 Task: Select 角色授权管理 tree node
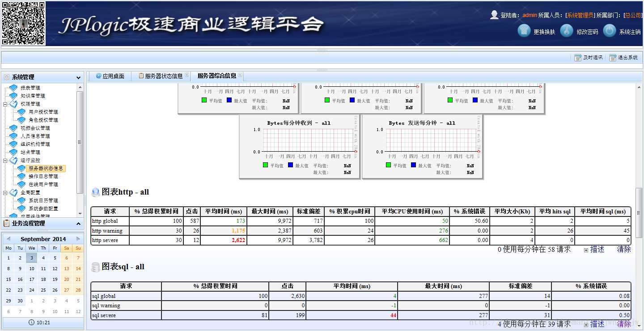pos(43,120)
